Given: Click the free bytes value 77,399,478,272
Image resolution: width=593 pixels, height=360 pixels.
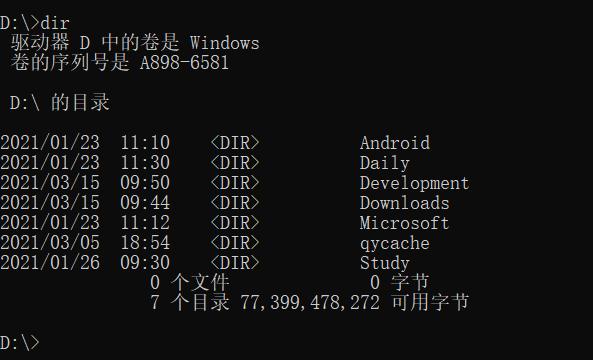Looking at the screenshot, I should [x=310, y=303].
